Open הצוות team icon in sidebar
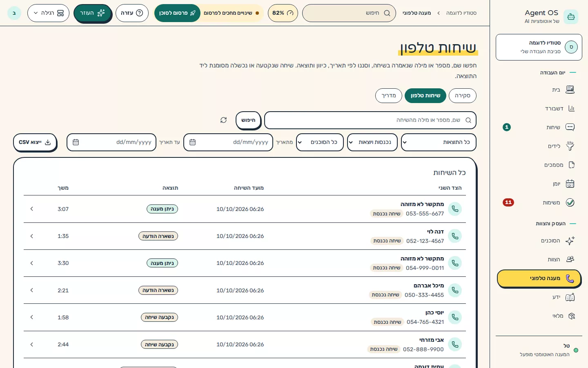The image size is (588, 368). [570, 259]
